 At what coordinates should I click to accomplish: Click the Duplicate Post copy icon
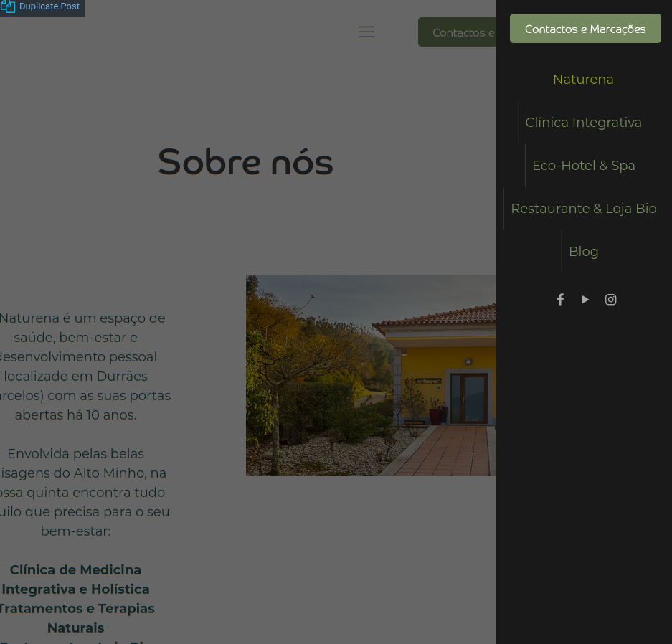tap(8, 6)
